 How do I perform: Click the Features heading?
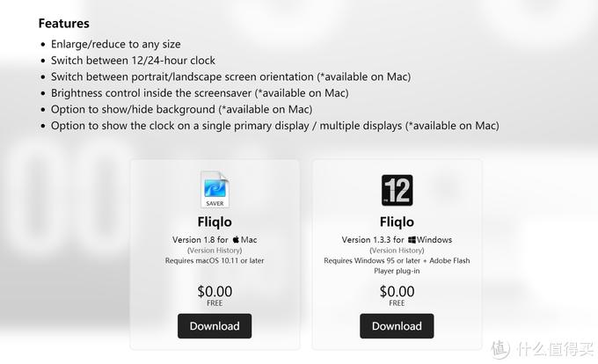point(63,24)
